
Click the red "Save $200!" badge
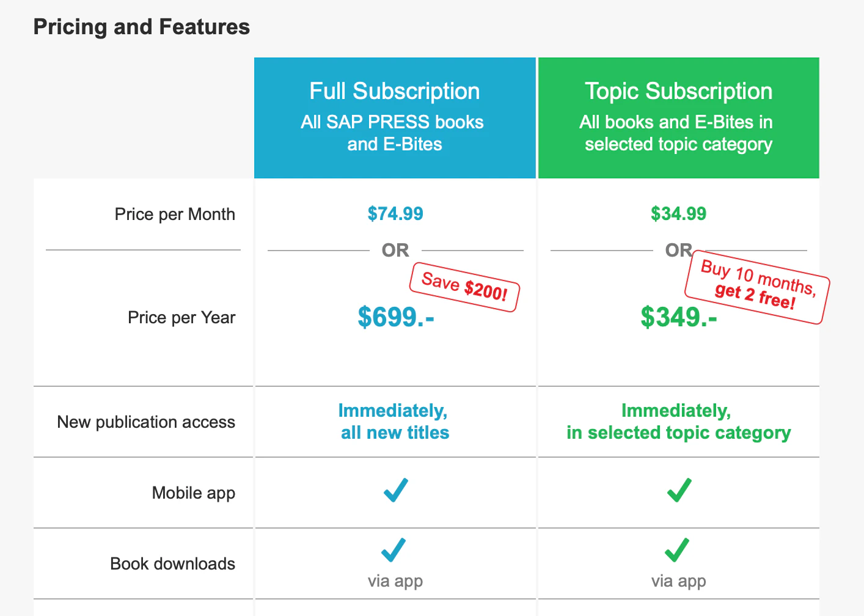click(x=464, y=287)
